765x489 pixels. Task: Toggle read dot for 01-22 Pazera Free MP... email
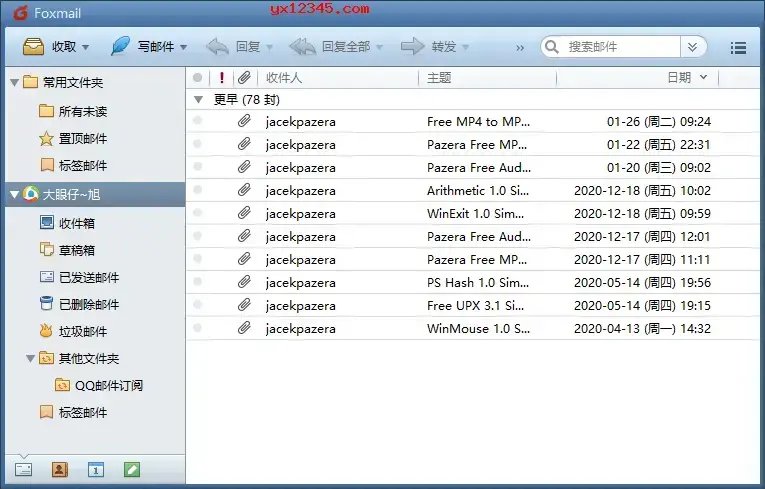(197, 143)
